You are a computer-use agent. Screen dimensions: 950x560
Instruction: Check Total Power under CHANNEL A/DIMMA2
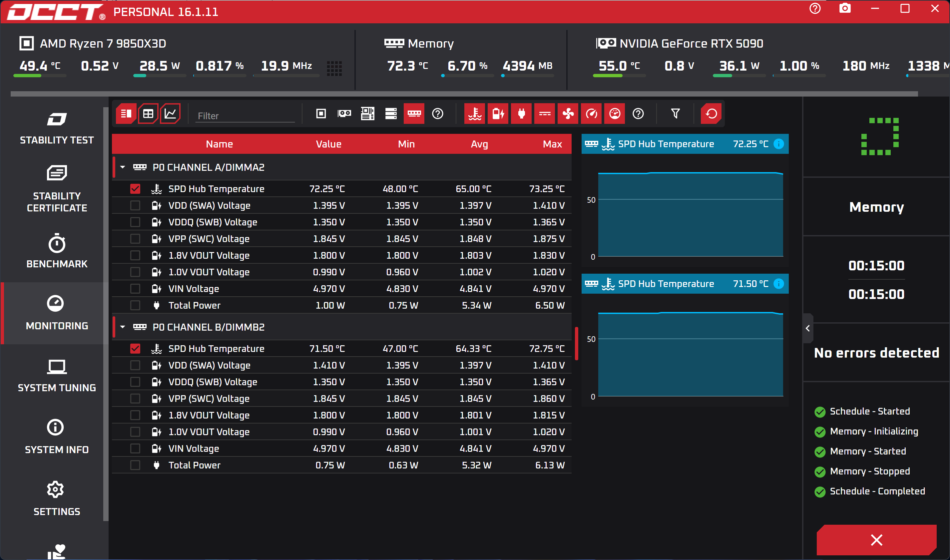135,305
